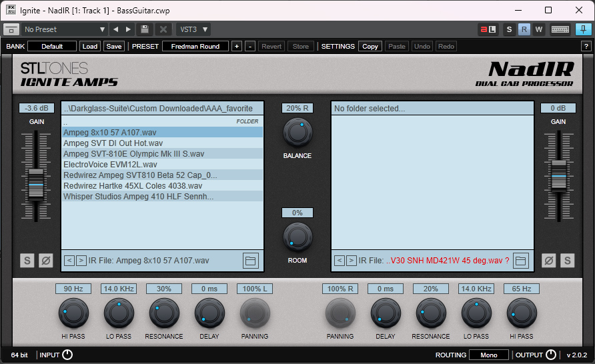Toggle the pin window icon
Screen dimensions: 595x364
click(583, 29)
